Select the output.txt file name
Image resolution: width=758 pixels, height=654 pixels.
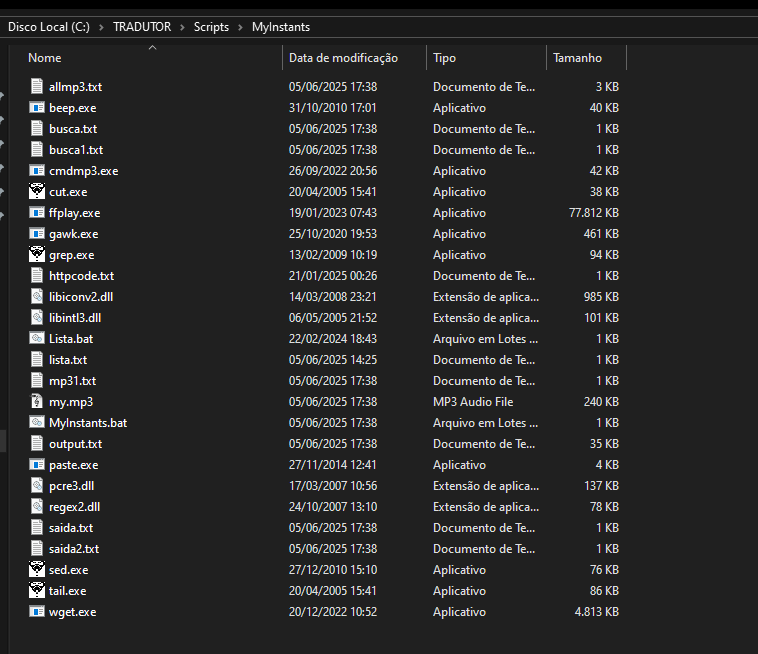click(x=75, y=444)
